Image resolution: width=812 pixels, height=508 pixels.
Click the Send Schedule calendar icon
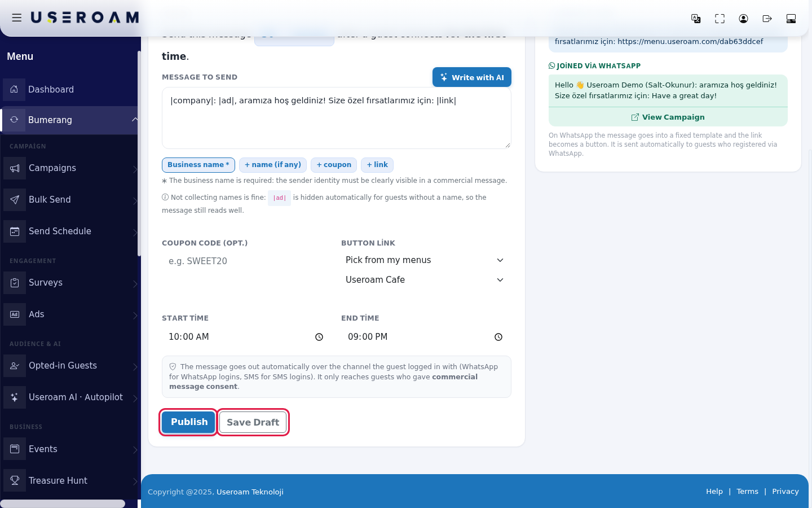click(15, 231)
